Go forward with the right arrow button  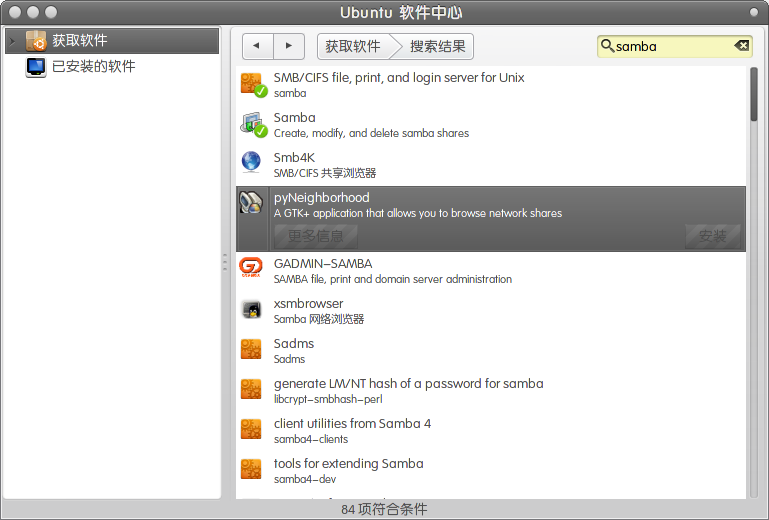tap(289, 46)
